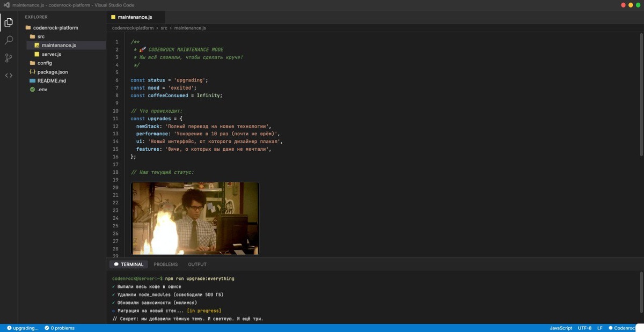The image size is (644, 332).
Task: Click the Codenrock status bar item
Action: pyautogui.click(x=622, y=328)
